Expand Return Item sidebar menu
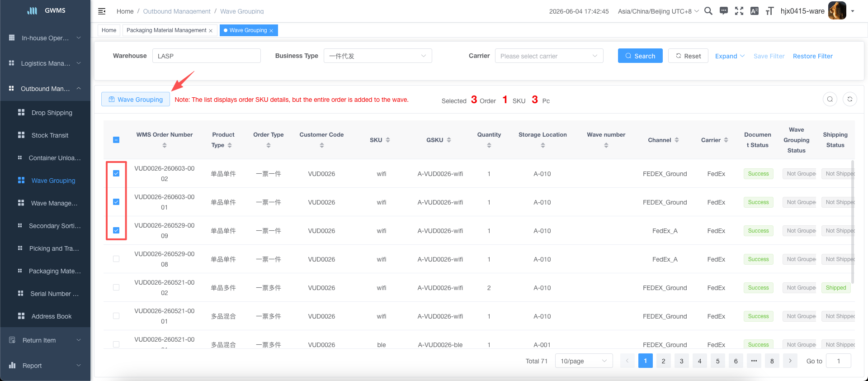Viewport: 868px width, 381px height. pos(45,340)
